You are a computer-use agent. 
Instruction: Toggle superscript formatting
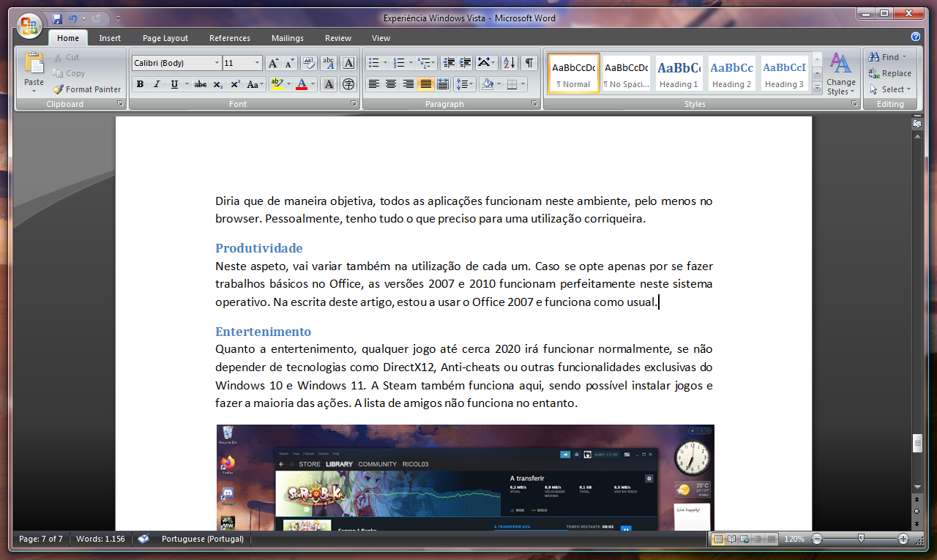pyautogui.click(x=234, y=84)
